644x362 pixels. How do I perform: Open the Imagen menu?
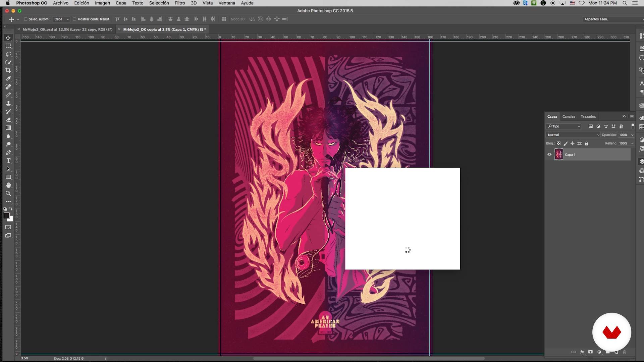point(102,3)
